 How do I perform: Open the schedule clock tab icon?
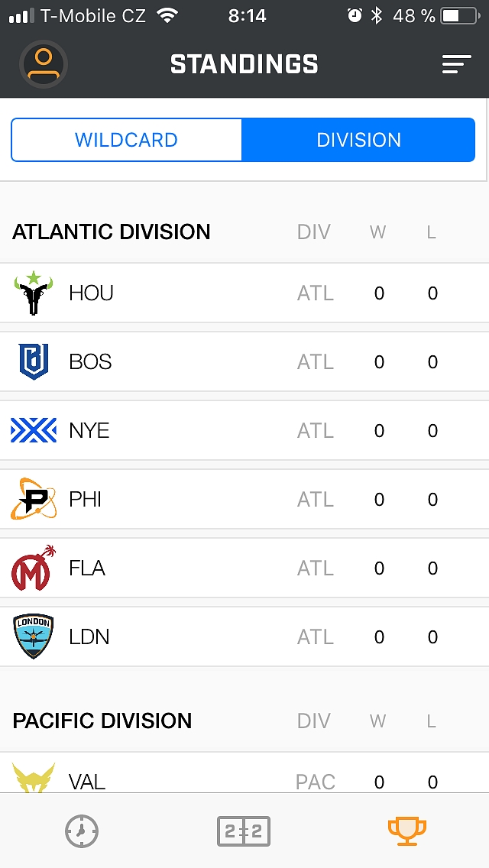point(82,831)
